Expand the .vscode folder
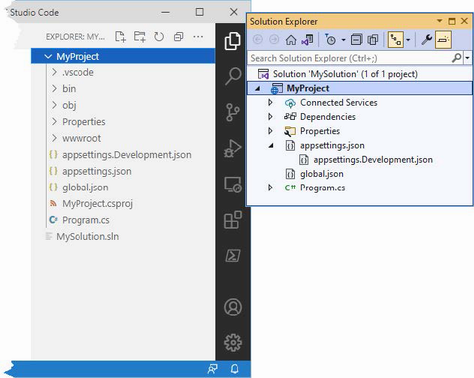 tap(54, 72)
